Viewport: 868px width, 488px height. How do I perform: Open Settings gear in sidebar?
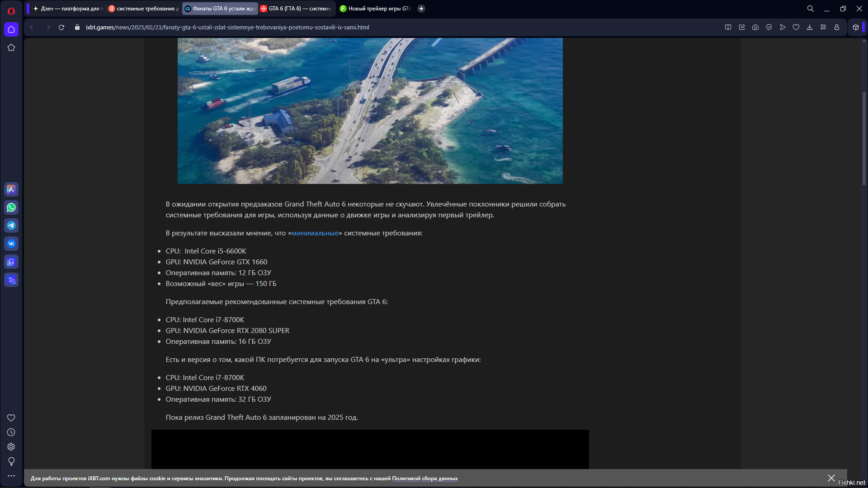click(x=11, y=447)
